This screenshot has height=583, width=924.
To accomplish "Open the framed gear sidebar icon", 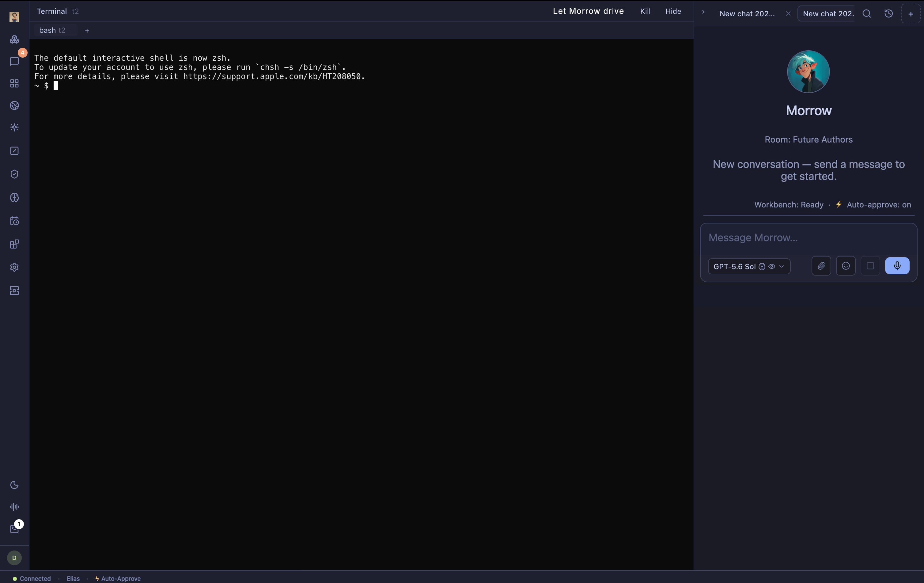I will (x=14, y=291).
